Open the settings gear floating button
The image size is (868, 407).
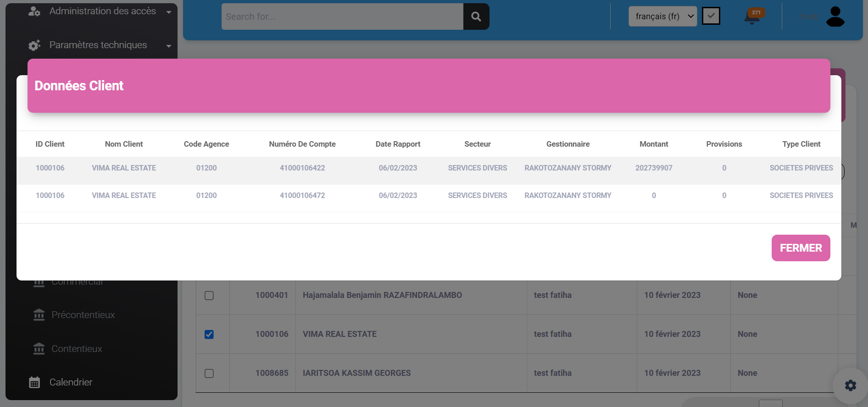(850, 385)
